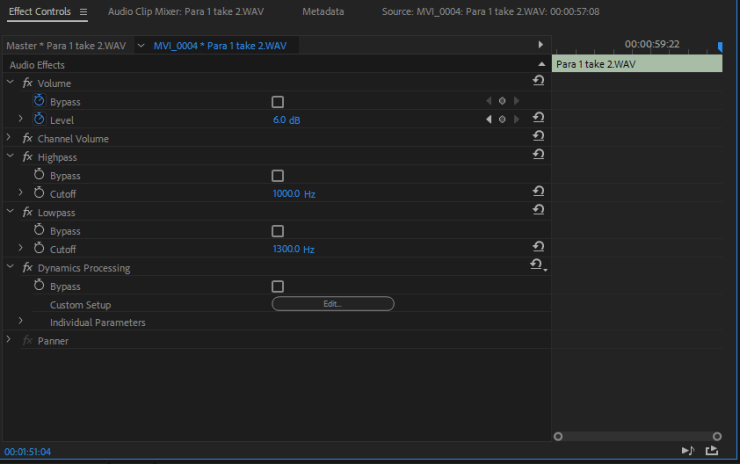Viewport: 740px width, 464px height.
Task: Open the master clip dropdown arrow
Action: [x=141, y=46]
